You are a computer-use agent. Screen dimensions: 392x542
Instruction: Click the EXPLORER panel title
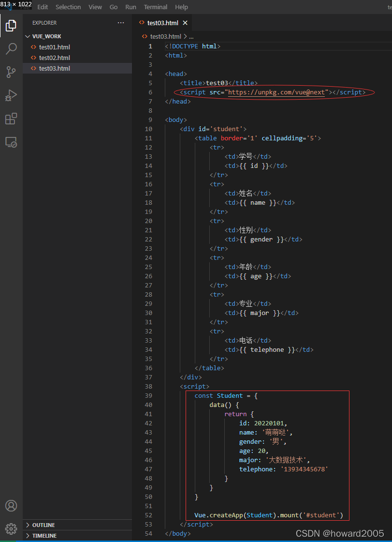[x=44, y=23]
